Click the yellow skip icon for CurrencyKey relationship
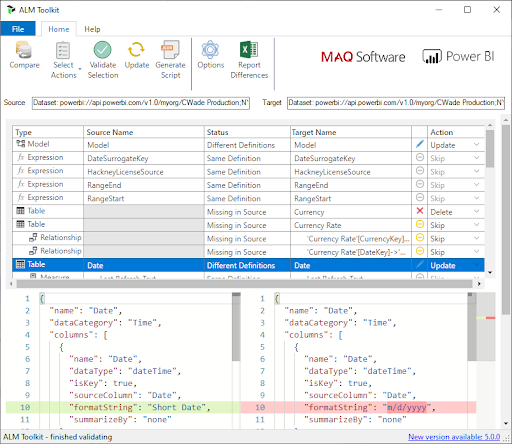The width and height of the screenshot is (512, 444). (420, 237)
